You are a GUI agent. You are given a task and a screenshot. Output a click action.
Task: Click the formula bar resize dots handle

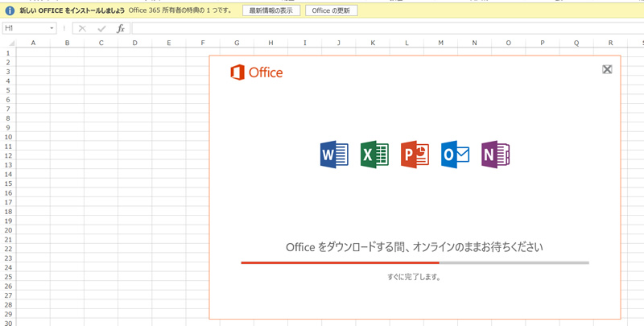click(x=64, y=28)
